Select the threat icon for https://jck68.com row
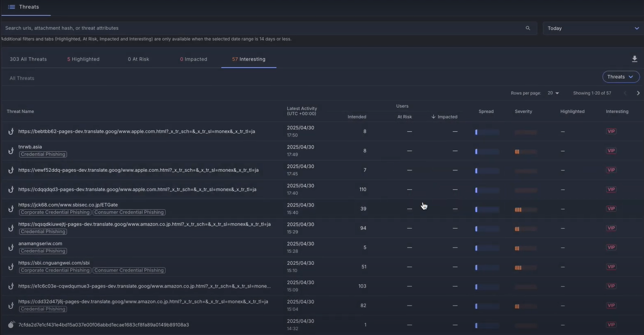Screen dimensions: 644x335 (x=10, y=208)
